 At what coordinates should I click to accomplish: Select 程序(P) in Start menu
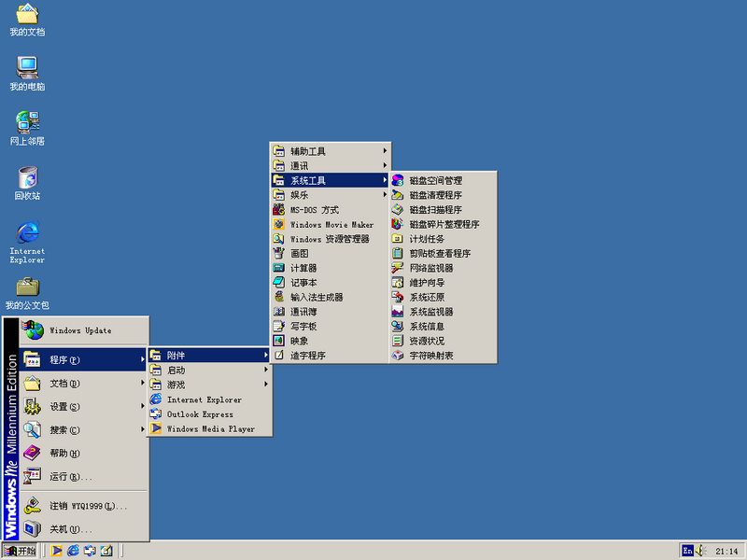point(83,359)
